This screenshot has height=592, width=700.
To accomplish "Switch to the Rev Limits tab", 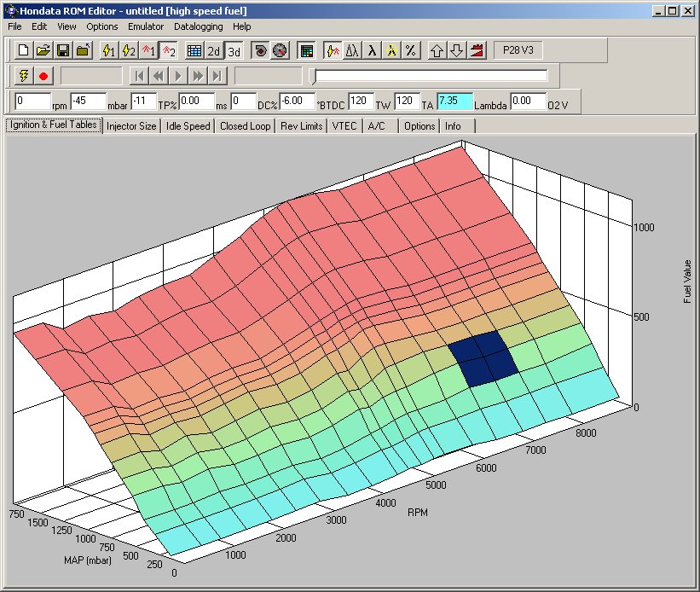I will coord(302,126).
